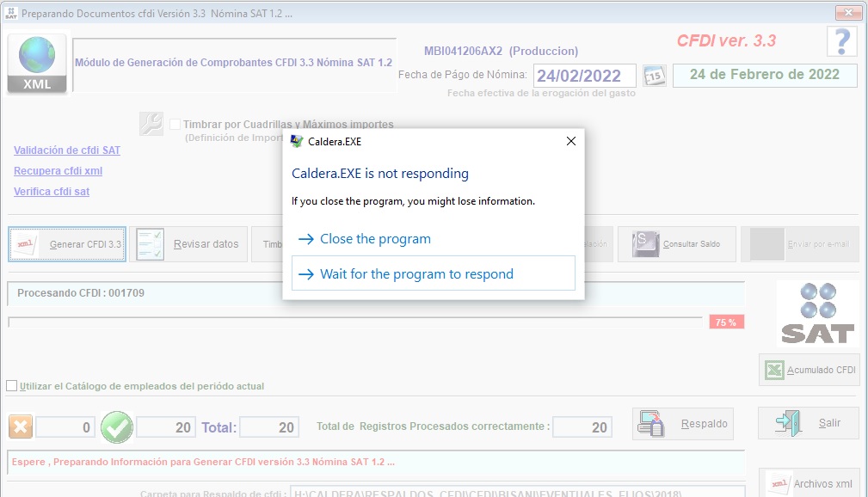Click the orange X error count icon
The width and height of the screenshot is (868, 497).
point(21,426)
